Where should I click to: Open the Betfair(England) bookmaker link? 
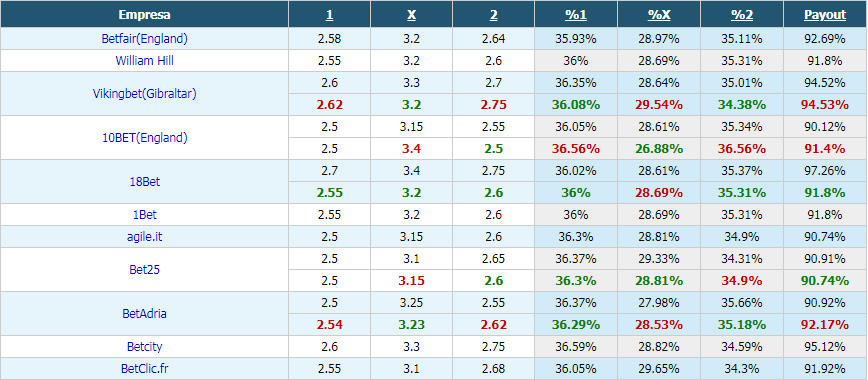pyautogui.click(x=144, y=39)
